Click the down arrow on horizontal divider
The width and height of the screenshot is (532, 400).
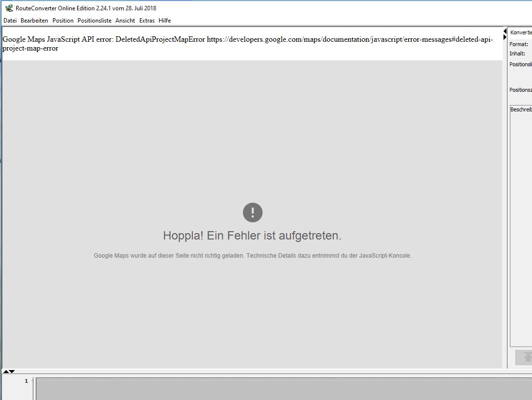[x=12, y=372]
